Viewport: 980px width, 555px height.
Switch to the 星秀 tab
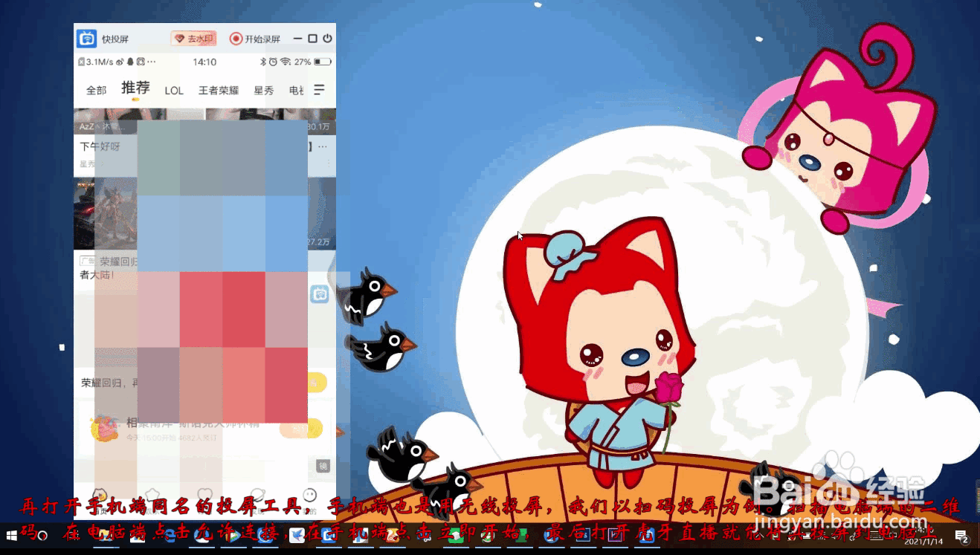[264, 91]
